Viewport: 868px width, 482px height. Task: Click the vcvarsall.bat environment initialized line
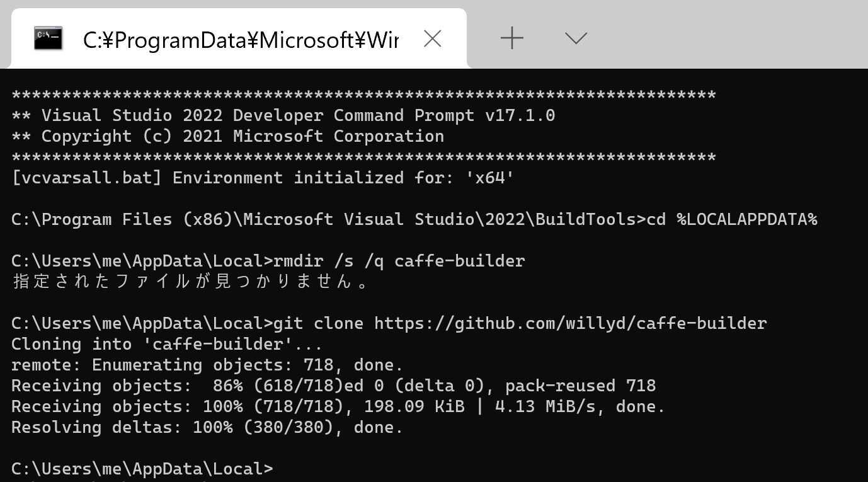263,178
